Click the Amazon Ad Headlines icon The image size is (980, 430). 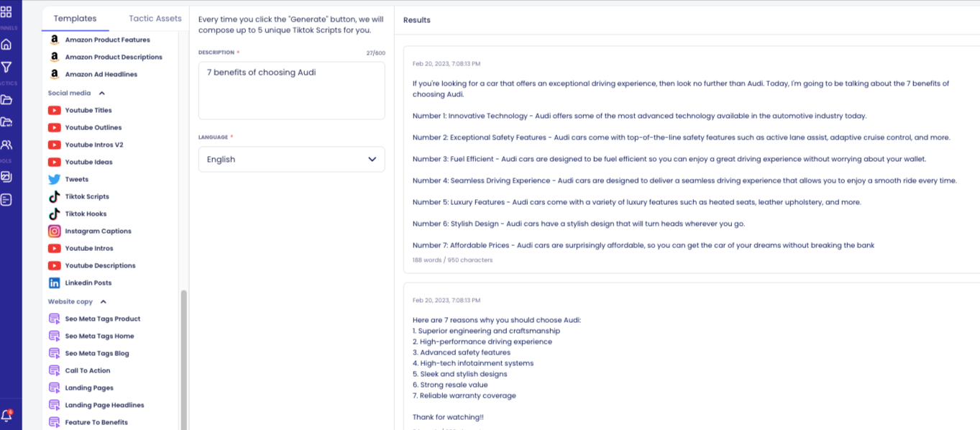click(54, 74)
